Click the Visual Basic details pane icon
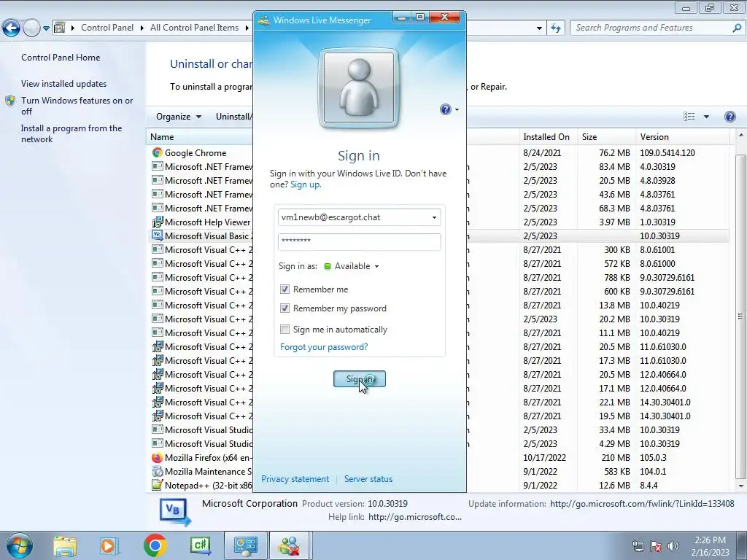The image size is (747, 560). pyautogui.click(x=175, y=511)
